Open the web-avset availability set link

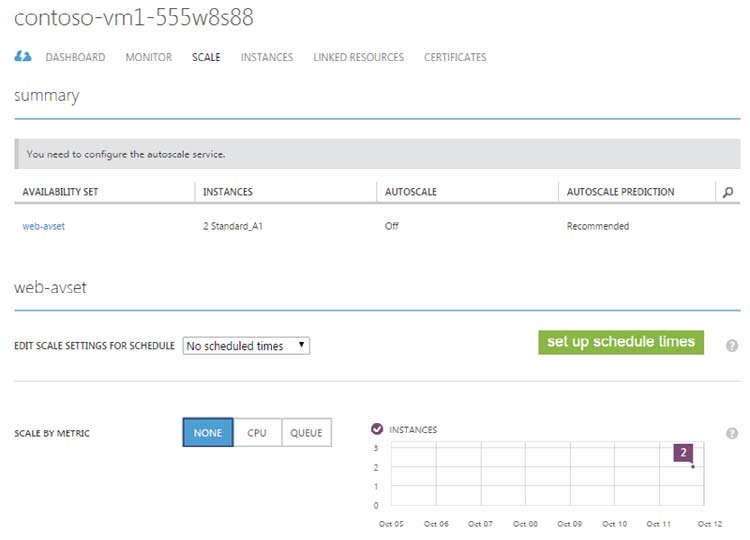pos(43,226)
